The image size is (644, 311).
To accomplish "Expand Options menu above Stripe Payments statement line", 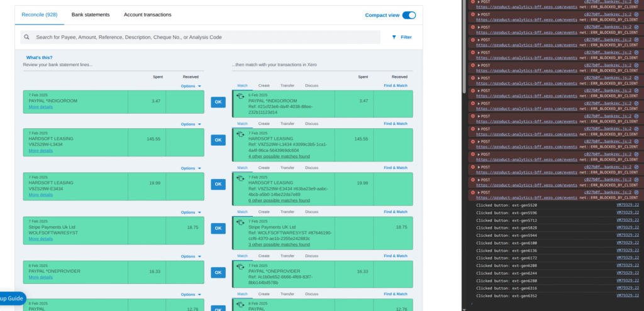I will pos(191,212).
